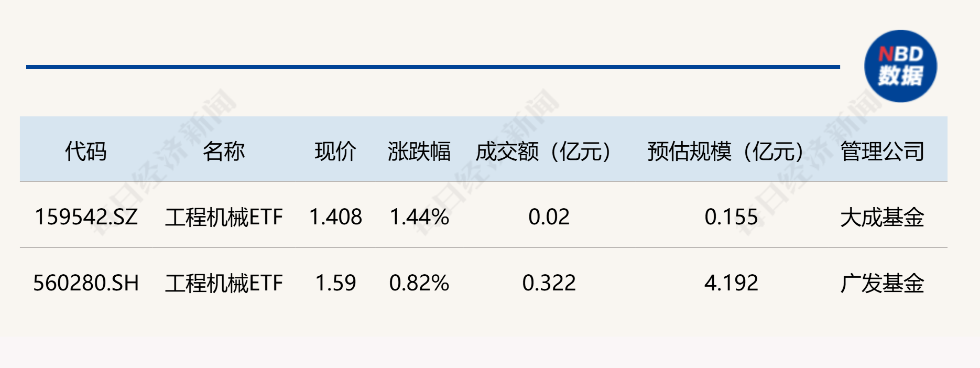Select the 管理公司 column header
Viewport: 980px width, 368px height.
click(882, 151)
